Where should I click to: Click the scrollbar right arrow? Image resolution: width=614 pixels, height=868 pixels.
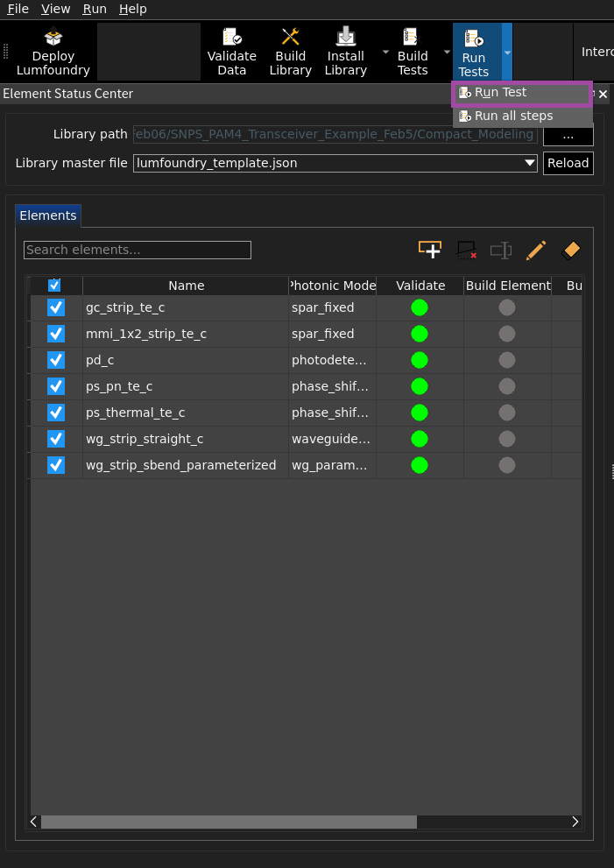575,822
